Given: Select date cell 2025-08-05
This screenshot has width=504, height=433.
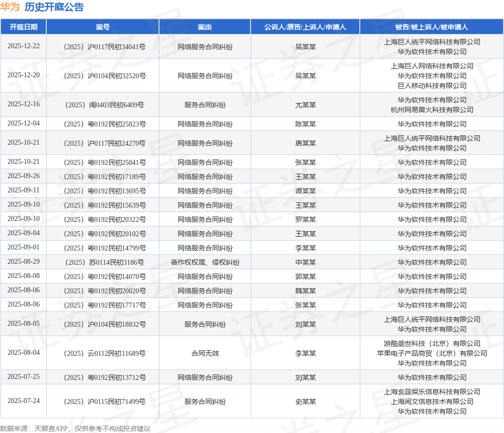Looking at the screenshot, I should pyautogui.click(x=24, y=323).
